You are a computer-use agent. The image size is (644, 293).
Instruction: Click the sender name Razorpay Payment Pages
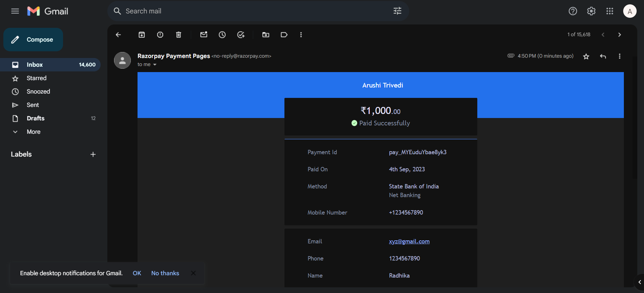pyautogui.click(x=174, y=56)
